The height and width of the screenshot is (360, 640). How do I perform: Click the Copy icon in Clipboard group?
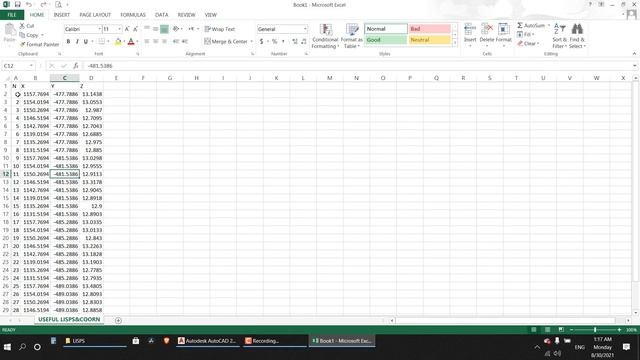click(22, 35)
